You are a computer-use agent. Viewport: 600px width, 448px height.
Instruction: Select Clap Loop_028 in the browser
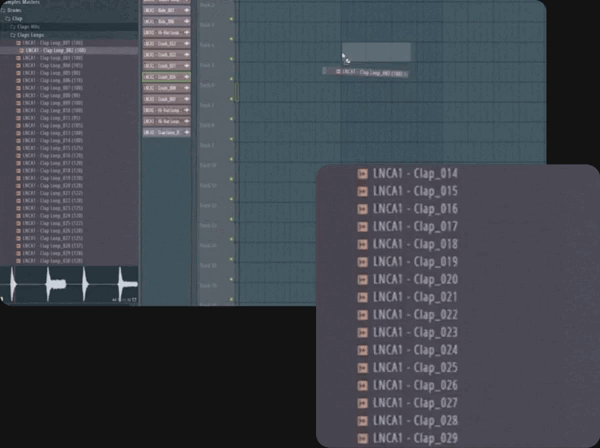pyautogui.click(x=52, y=246)
